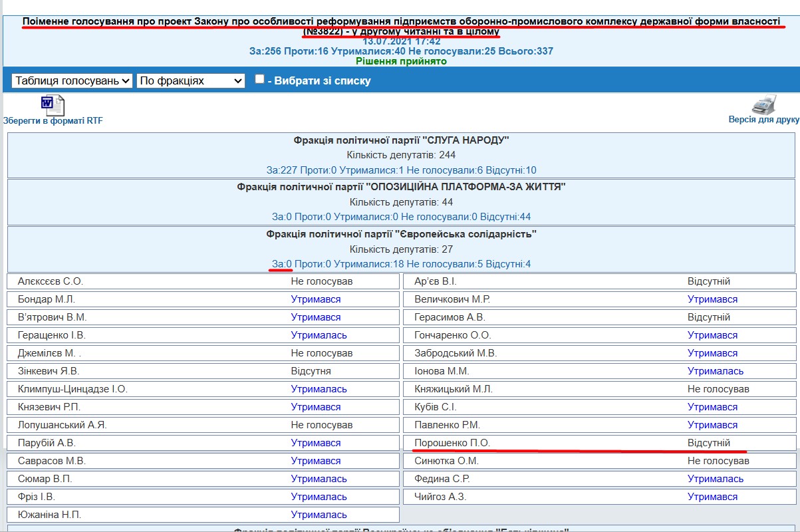Click 'Не голосував' status next to Синютка О.М.
This screenshot has height=532, width=800.
point(718,461)
